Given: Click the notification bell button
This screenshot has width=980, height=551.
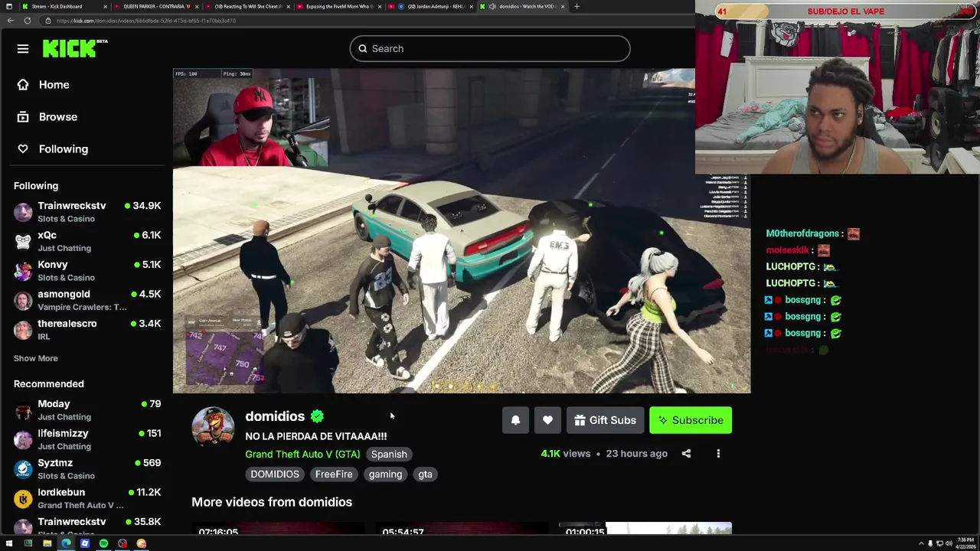Looking at the screenshot, I should pos(515,420).
